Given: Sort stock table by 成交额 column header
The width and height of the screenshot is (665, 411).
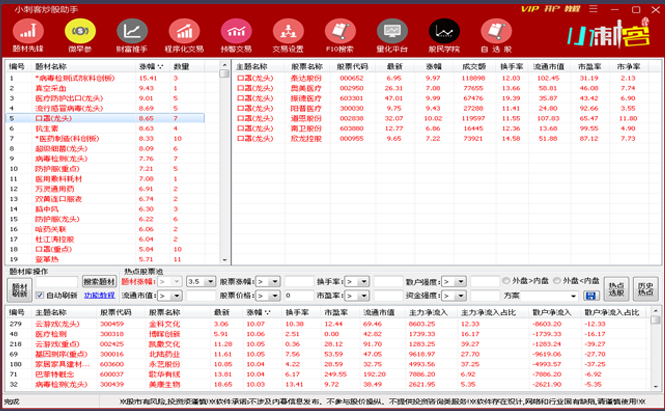Looking at the screenshot, I should (x=474, y=67).
